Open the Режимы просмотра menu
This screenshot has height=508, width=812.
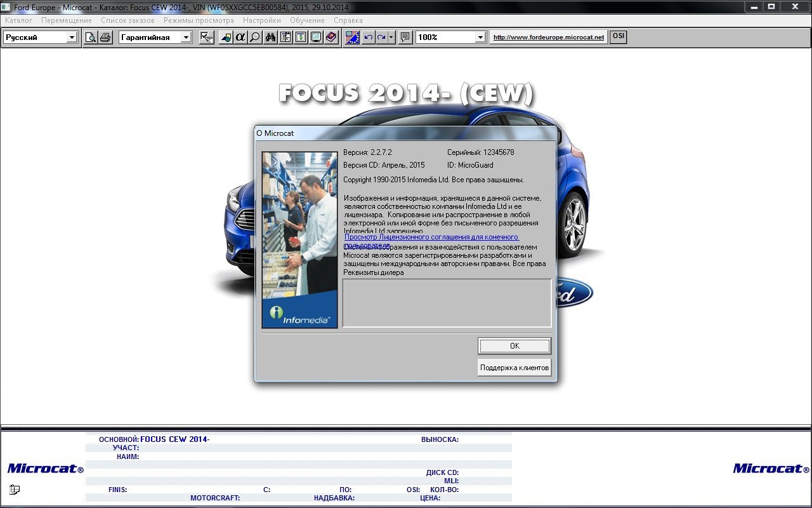click(x=199, y=20)
